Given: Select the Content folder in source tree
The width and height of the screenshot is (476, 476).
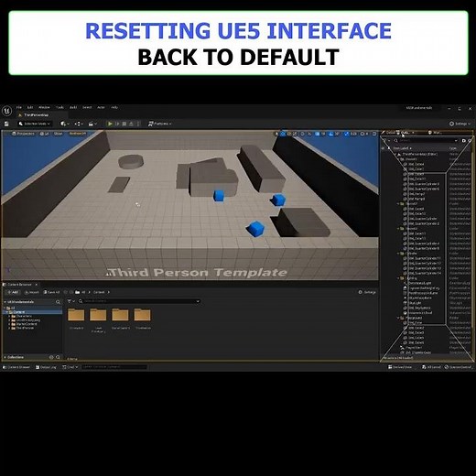Looking at the screenshot, I should pos(33,312).
